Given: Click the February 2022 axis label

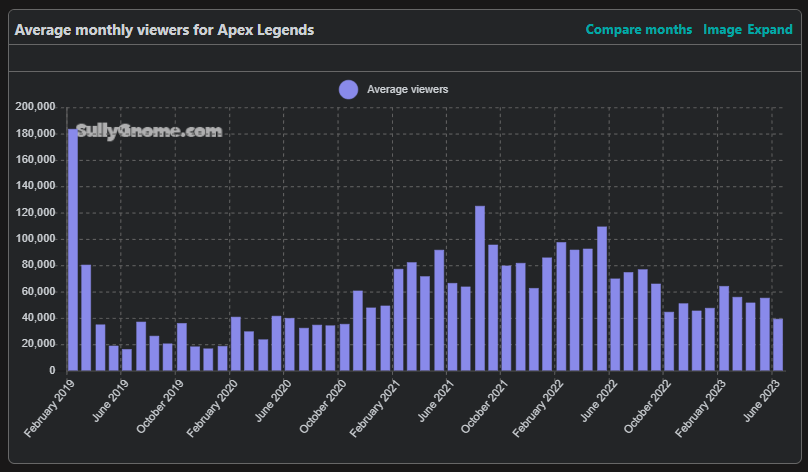Looking at the screenshot, I should pyautogui.click(x=538, y=409).
